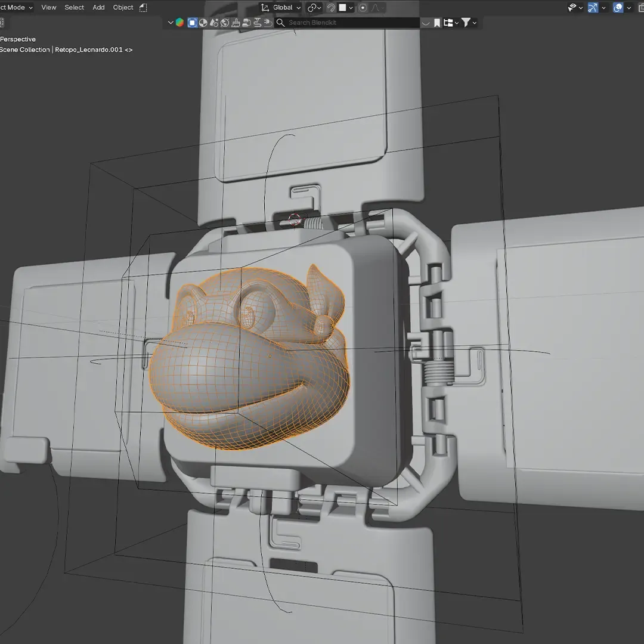The width and height of the screenshot is (644, 644).
Task: Open the BlendKit categories tree dropdown
Action: pos(451,23)
